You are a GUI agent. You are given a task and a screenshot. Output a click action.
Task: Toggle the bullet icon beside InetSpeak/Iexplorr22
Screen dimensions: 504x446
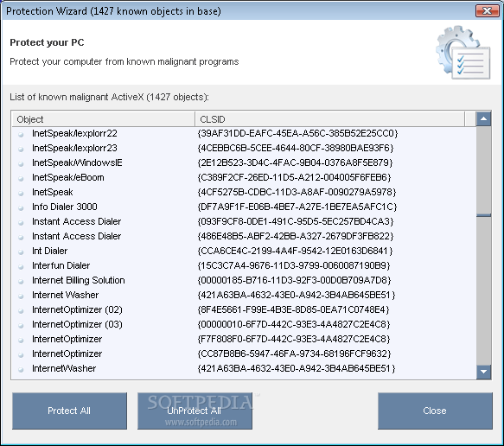pos(21,134)
